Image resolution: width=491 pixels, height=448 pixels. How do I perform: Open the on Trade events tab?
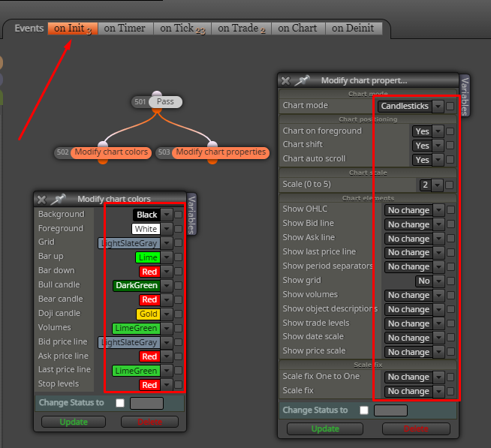tap(241, 29)
